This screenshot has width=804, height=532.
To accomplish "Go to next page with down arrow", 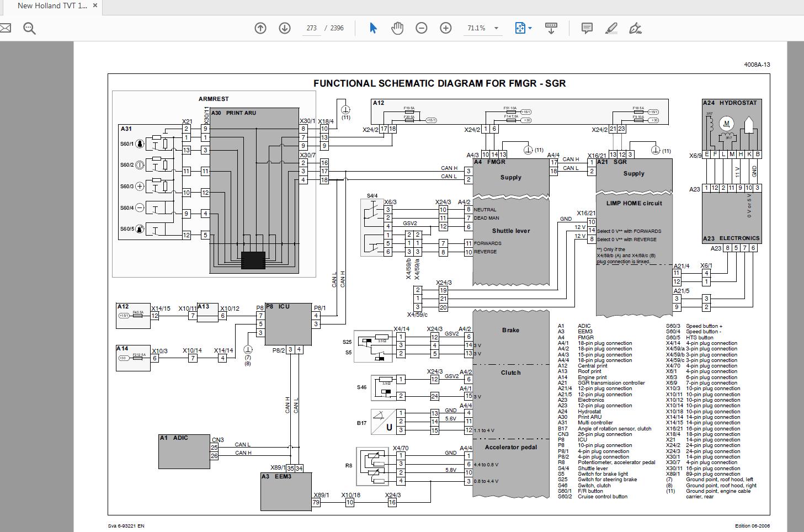I will [285, 28].
